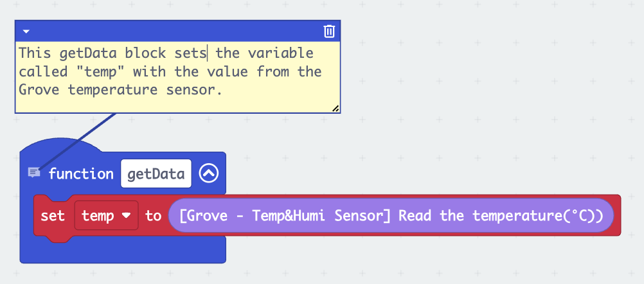Collapse the getData function with the chevron
Image resolution: width=644 pixels, height=284 pixels.
pyautogui.click(x=209, y=173)
